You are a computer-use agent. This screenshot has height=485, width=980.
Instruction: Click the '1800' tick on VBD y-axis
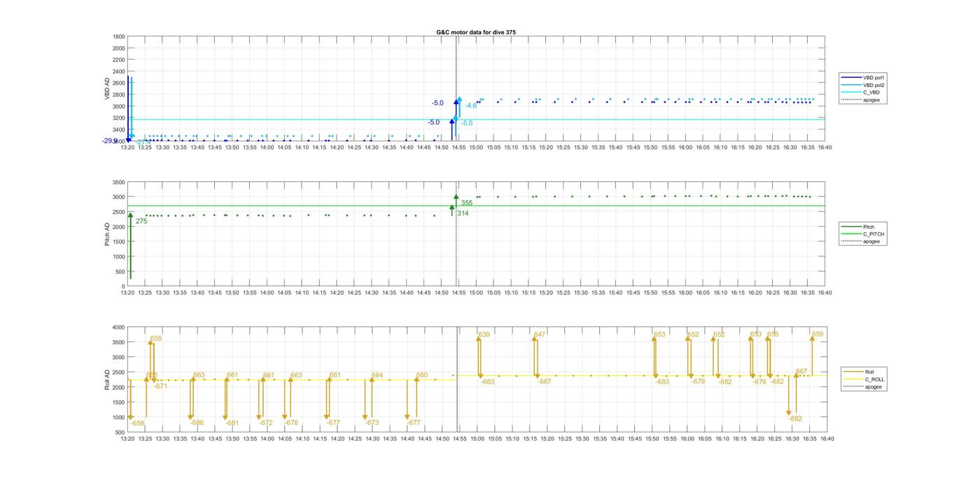tap(119, 36)
